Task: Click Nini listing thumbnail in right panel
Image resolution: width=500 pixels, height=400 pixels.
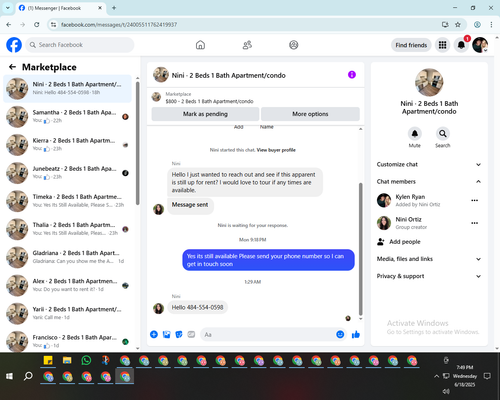Action: click(429, 82)
